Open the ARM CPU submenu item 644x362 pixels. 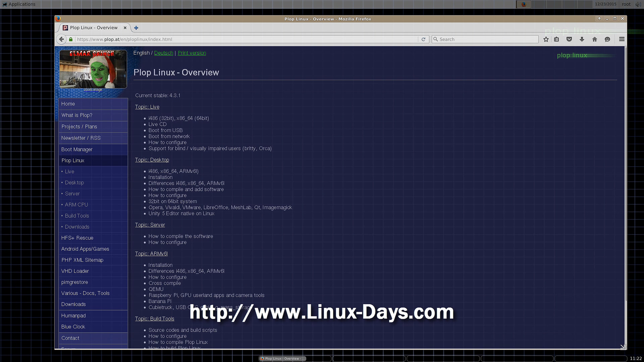[93, 205]
